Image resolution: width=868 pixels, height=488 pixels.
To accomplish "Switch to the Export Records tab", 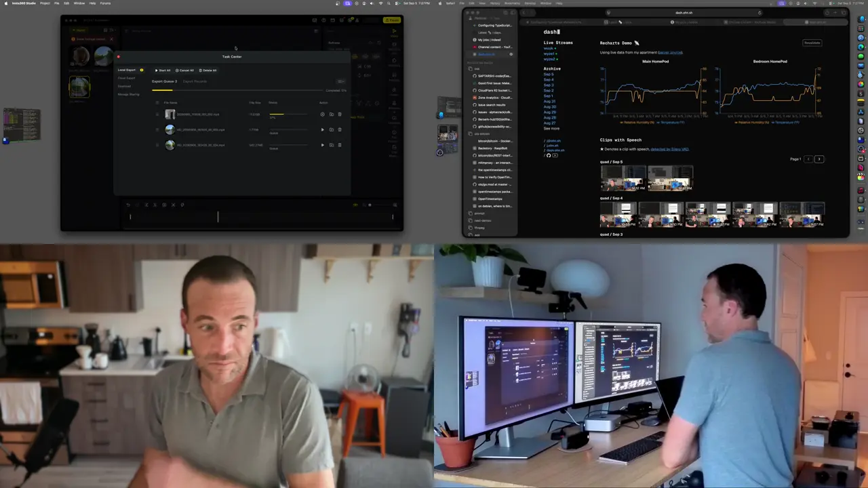I will (x=195, y=81).
